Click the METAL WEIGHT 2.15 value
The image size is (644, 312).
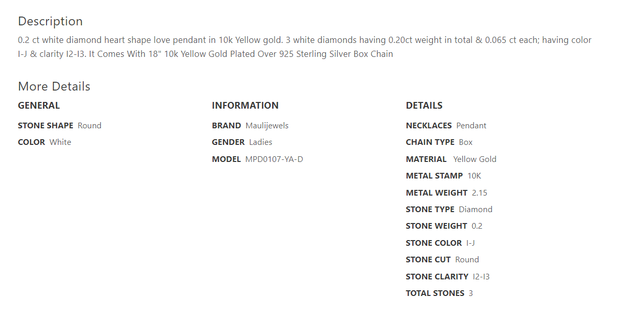tap(480, 193)
